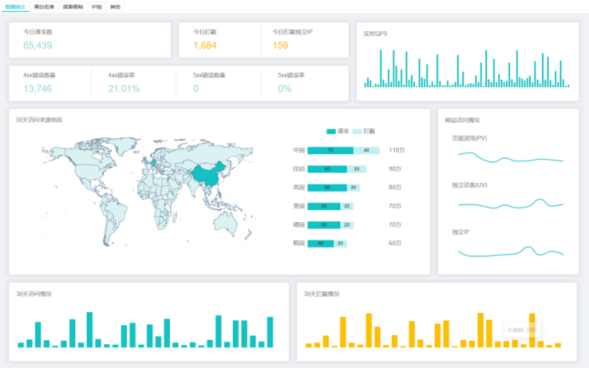
Task: Click Germany highlighted on the world map
Action: pyautogui.click(x=153, y=163)
